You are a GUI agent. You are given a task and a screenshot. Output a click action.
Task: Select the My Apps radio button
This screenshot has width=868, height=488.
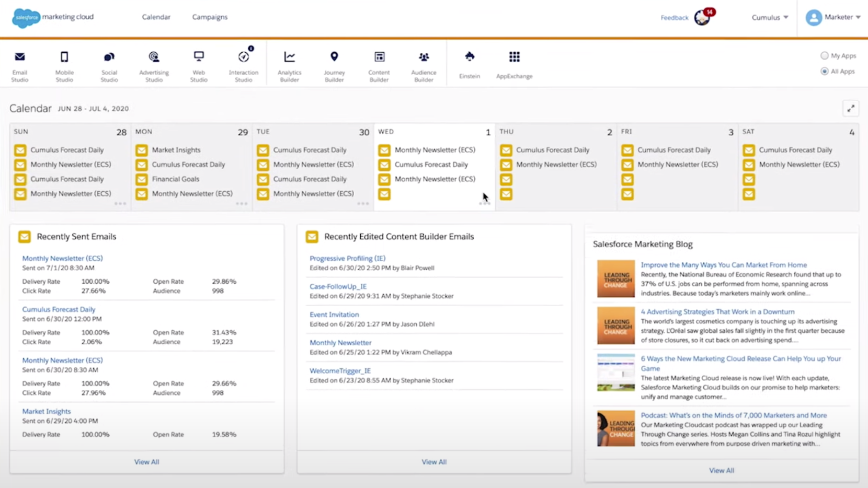click(824, 55)
